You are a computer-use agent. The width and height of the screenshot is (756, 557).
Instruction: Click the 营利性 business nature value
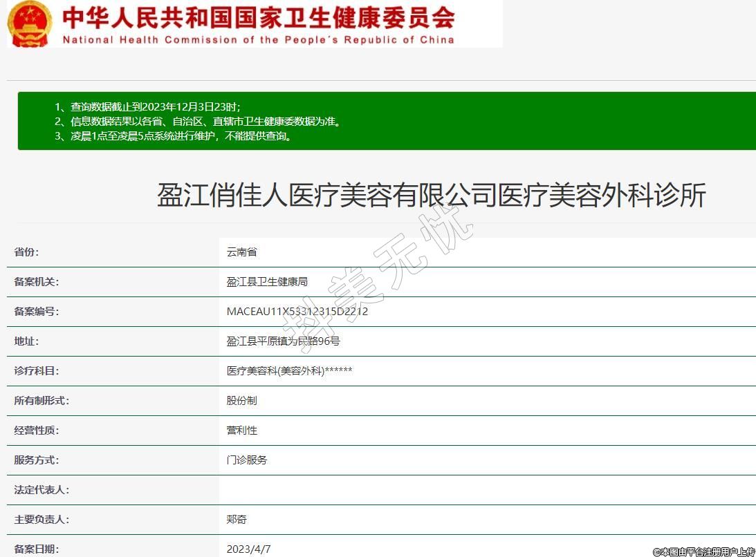tap(242, 431)
